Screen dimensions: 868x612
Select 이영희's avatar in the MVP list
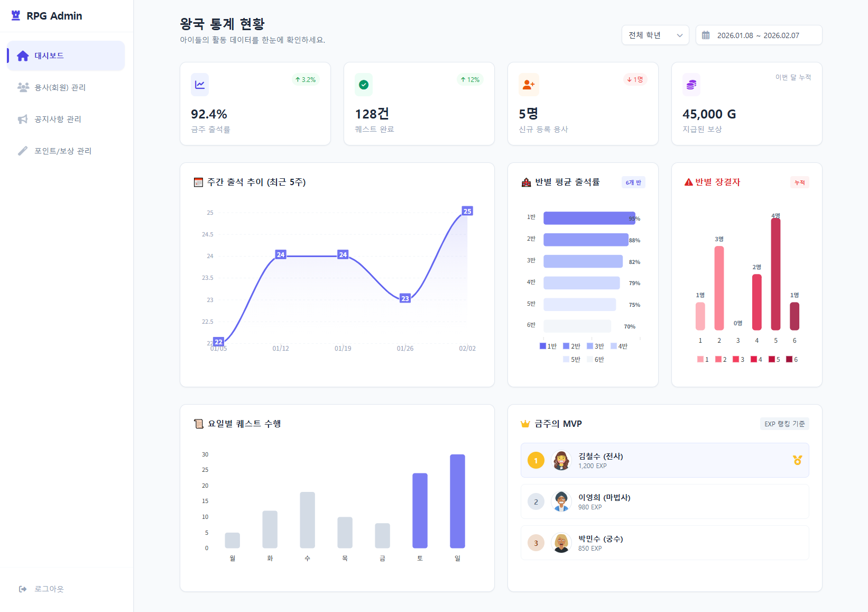[x=562, y=501]
